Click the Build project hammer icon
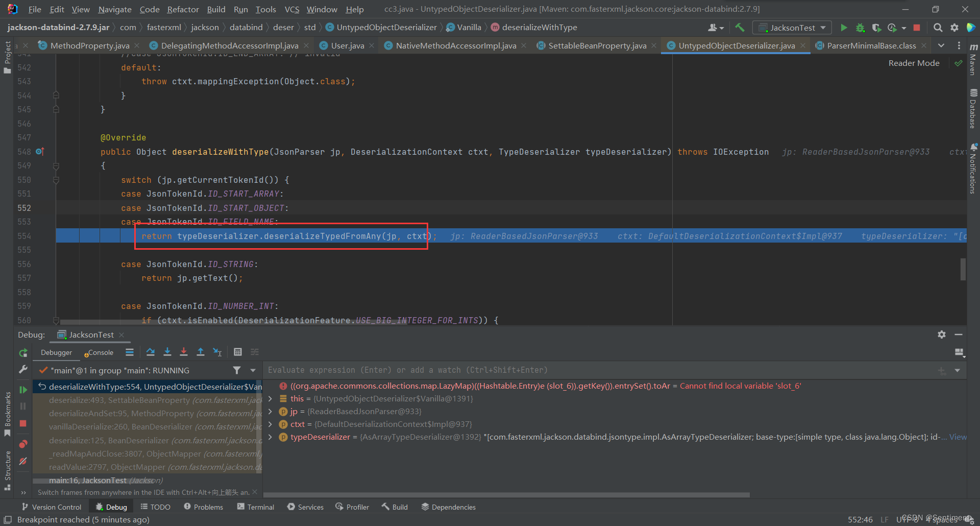The image size is (980, 526). [x=740, y=28]
